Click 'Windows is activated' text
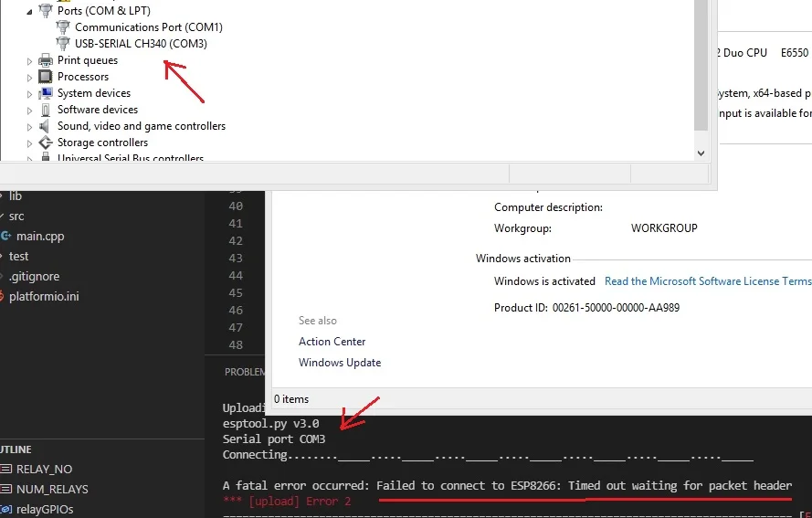 coord(544,281)
